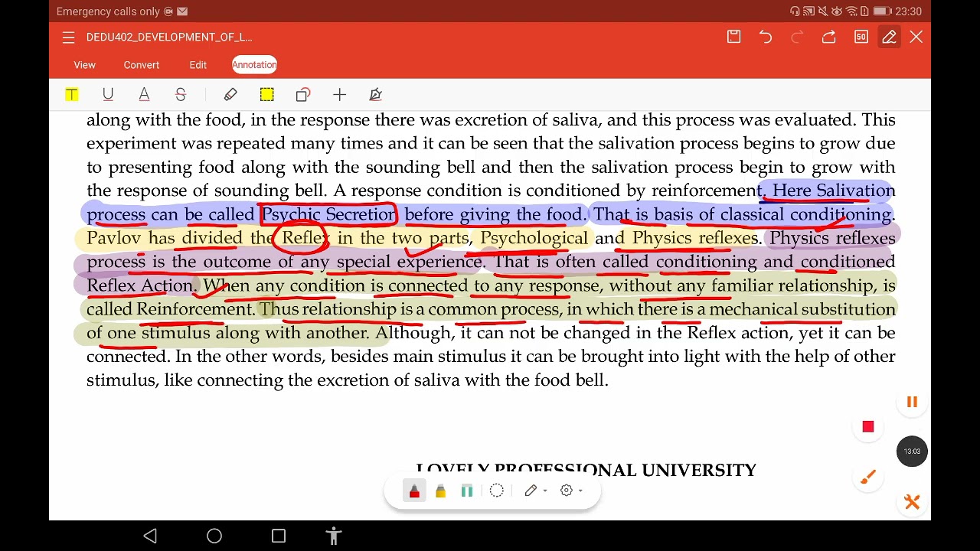Close the recording overlay with orange X
This screenshot has width=980, height=551.
[x=912, y=502]
